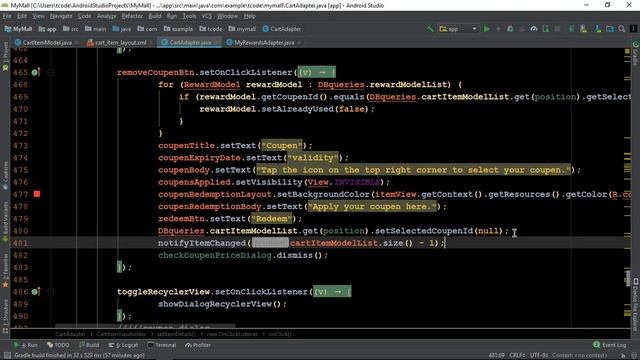Image resolution: width=640 pixels, height=360 pixels.
Task: Open the Event Log panel
Action: pyautogui.click(x=610, y=345)
